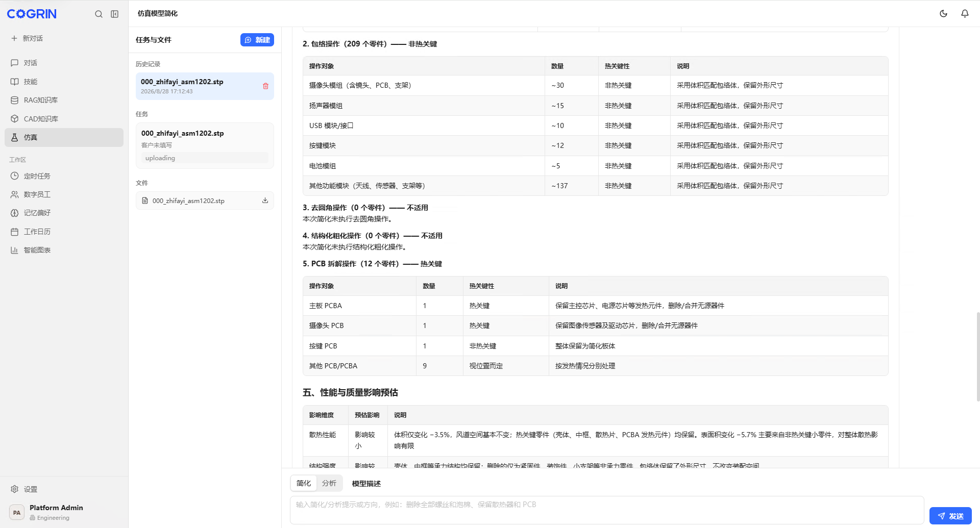980x528 pixels.
Task: Click the 主板 PCBA table cell
Action: point(359,306)
